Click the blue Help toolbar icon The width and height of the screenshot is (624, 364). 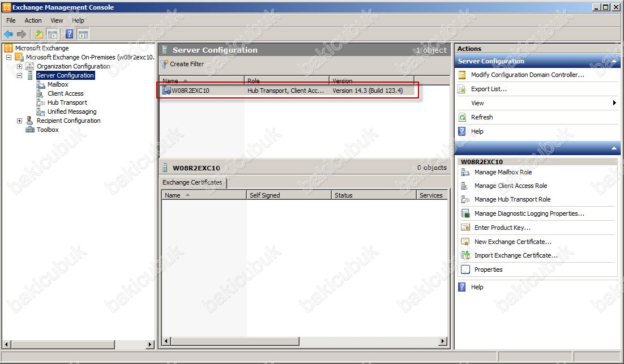pyautogui.click(x=69, y=34)
